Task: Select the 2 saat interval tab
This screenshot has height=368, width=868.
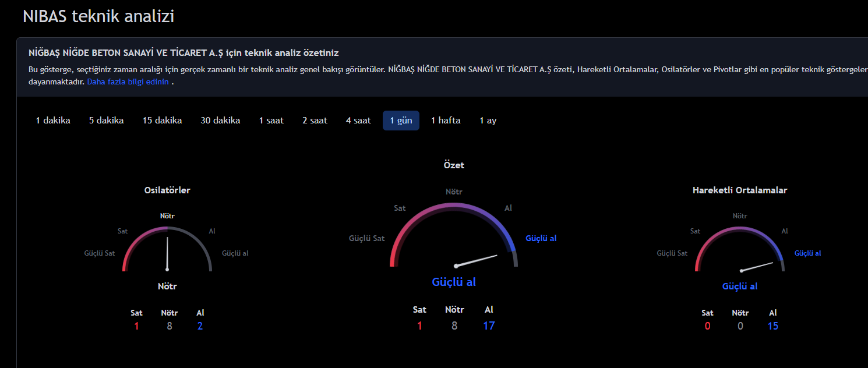Action: click(x=315, y=121)
